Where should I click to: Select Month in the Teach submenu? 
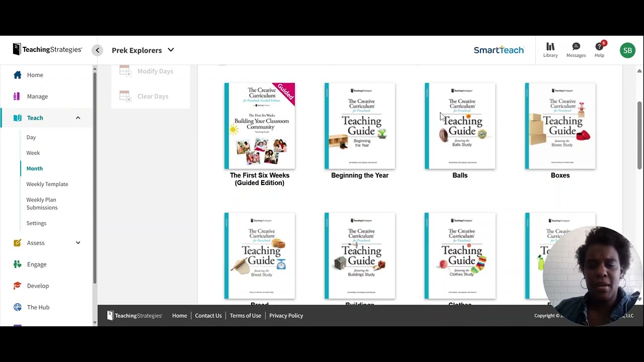tap(35, 168)
